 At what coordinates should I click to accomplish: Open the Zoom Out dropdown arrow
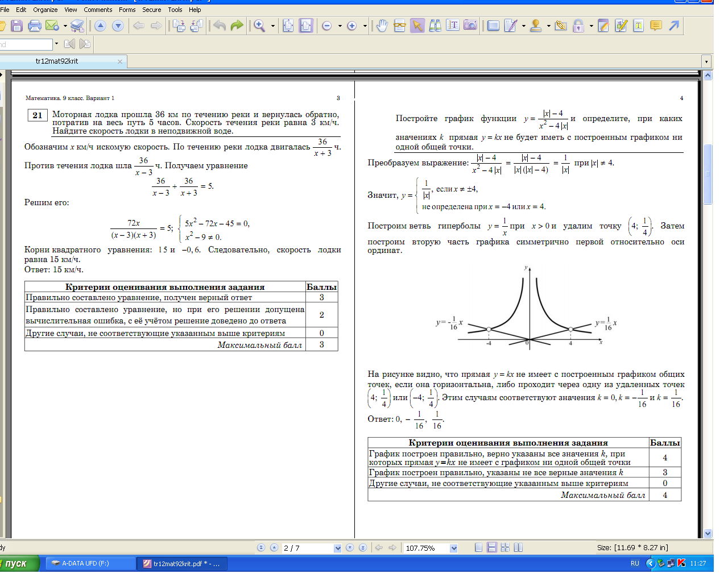[340, 26]
